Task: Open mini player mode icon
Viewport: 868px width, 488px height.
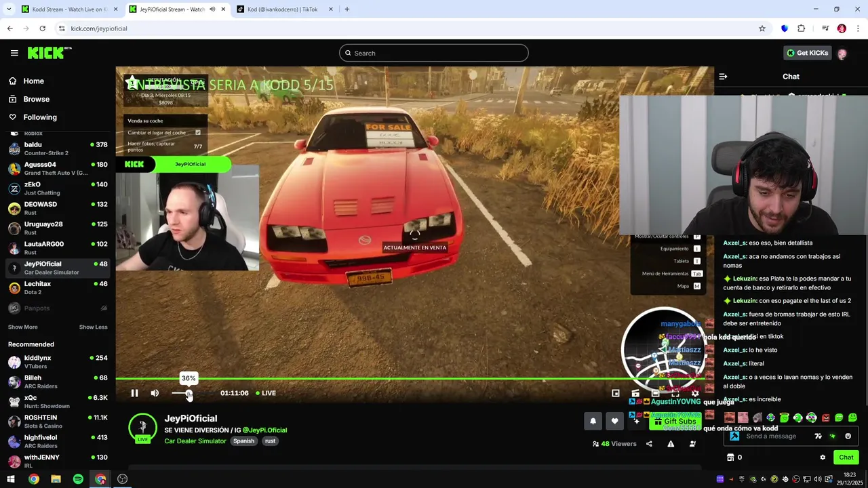Action: click(616, 393)
